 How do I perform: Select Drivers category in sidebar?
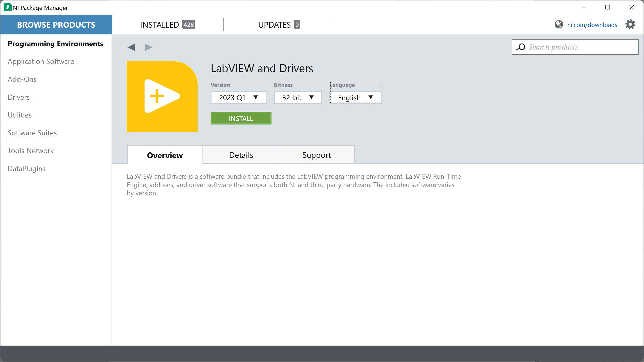18,97
